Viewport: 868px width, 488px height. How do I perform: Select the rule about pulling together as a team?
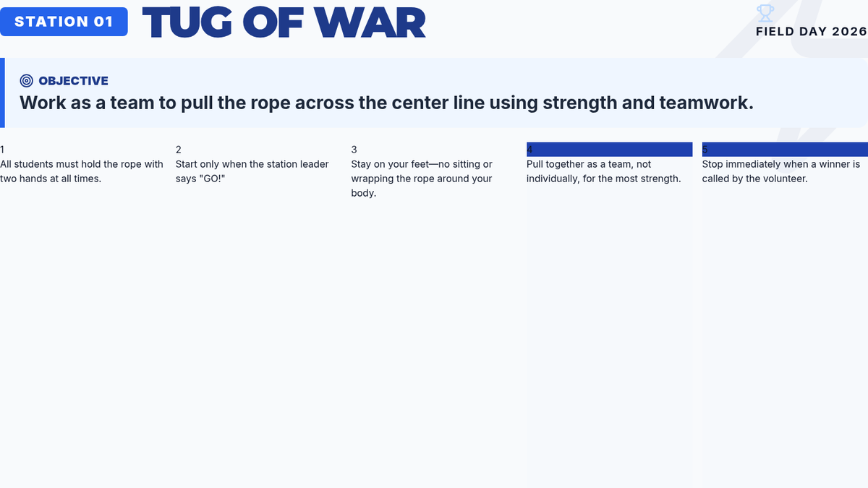(x=603, y=171)
